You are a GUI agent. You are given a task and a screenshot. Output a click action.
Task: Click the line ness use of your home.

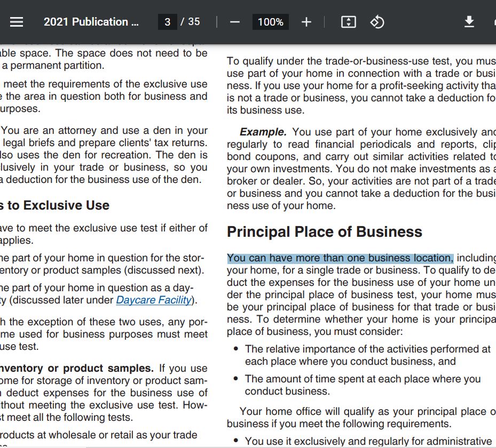(x=281, y=206)
